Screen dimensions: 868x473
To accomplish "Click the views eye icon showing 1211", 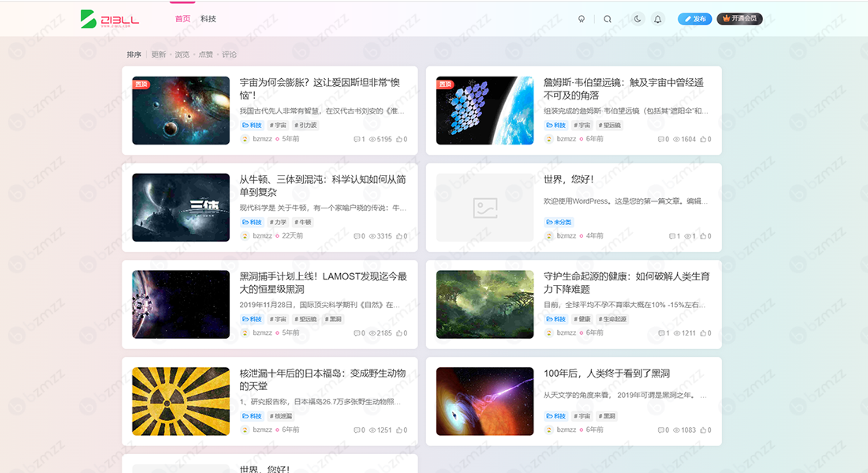I will pyautogui.click(x=676, y=333).
